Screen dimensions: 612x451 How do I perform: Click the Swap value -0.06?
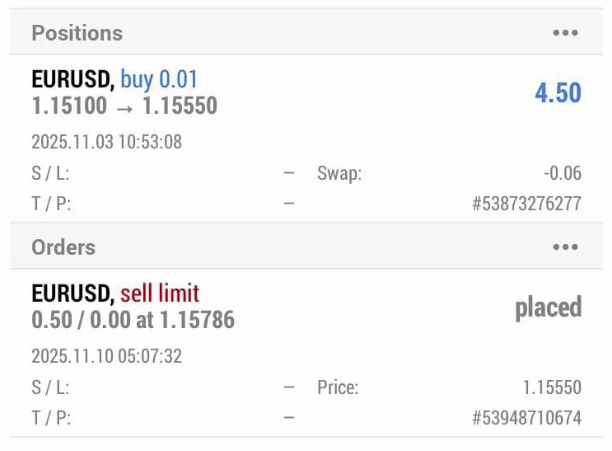tap(562, 173)
